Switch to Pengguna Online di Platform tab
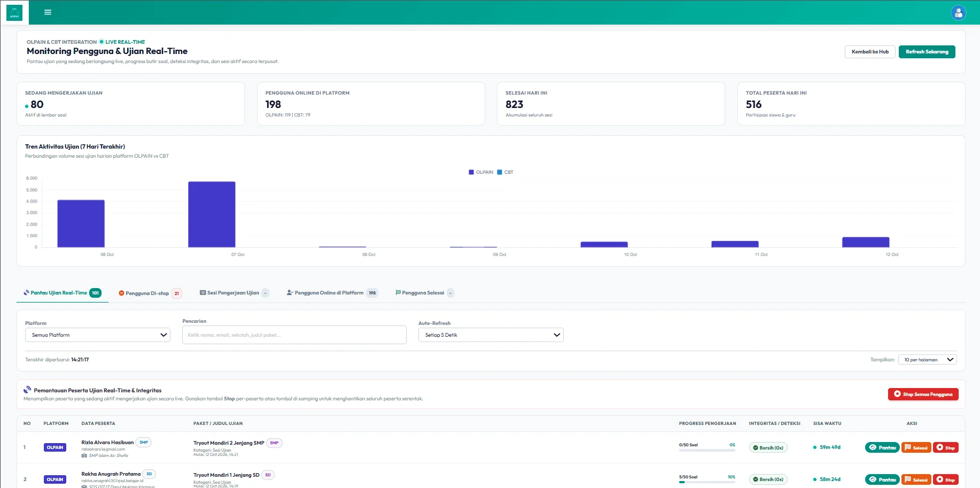Image resolution: width=980 pixels, height=488 pixels. click(x=332, y=293)
